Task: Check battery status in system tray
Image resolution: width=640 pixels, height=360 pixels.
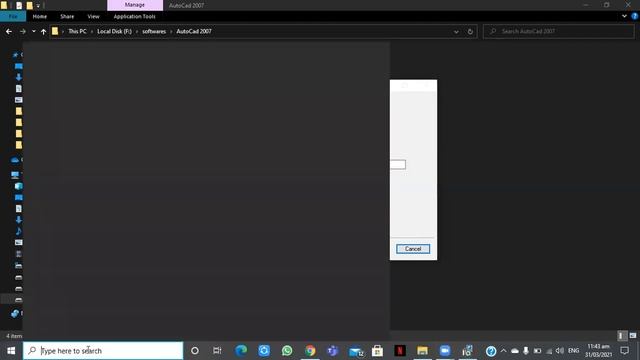Action: click(537, 351)
